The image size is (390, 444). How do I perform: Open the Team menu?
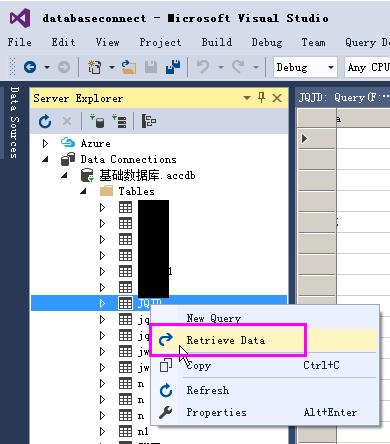[x=313, y=42]
